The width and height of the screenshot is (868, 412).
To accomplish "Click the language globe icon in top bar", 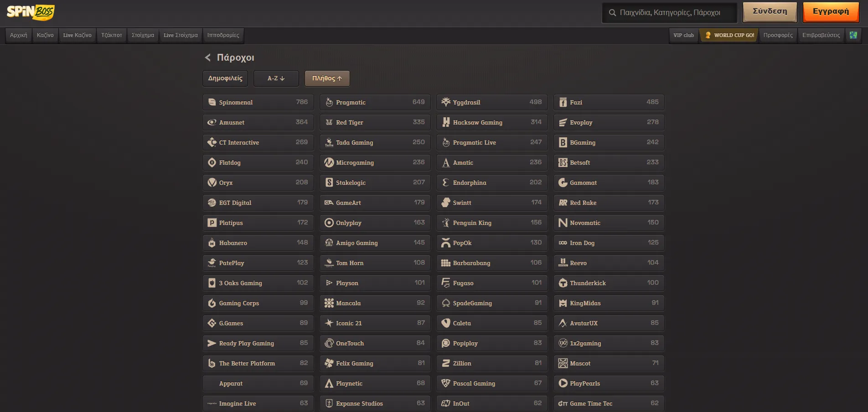I will [x=853, y=35].
